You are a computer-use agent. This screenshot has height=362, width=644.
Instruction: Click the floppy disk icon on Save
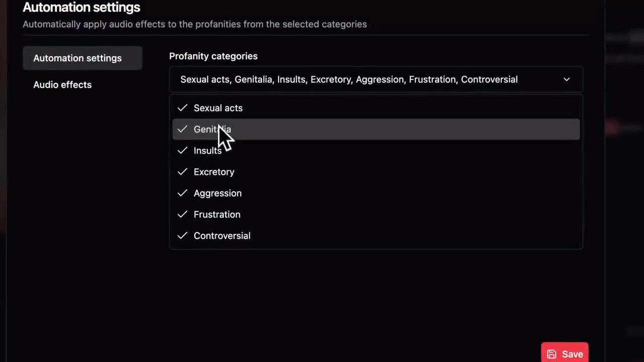click(552, 354)
